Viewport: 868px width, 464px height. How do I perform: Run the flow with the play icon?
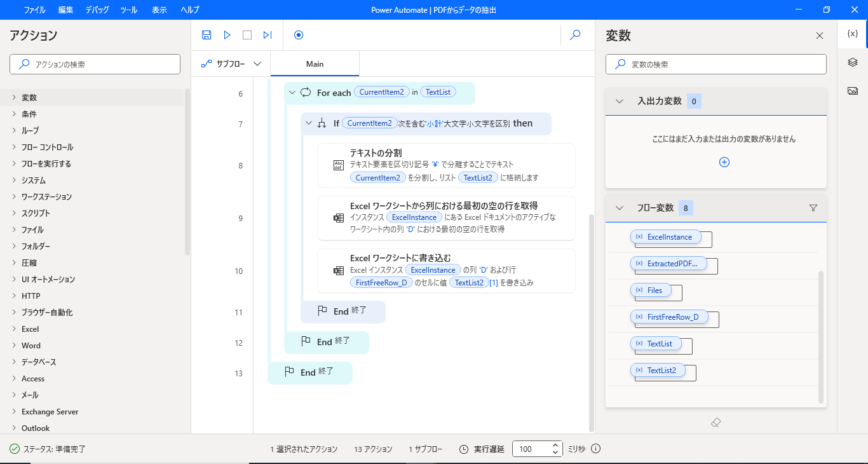(227, 35)
